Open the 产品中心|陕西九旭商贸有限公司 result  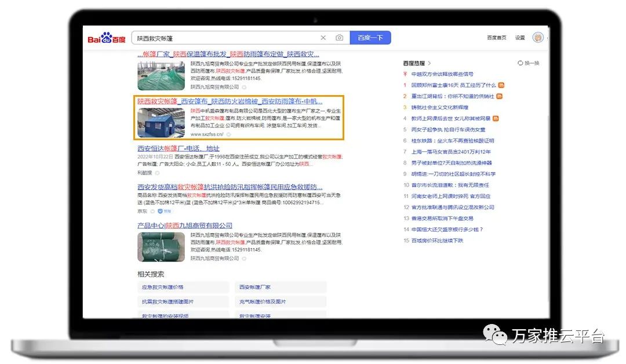tap(184, 225)
